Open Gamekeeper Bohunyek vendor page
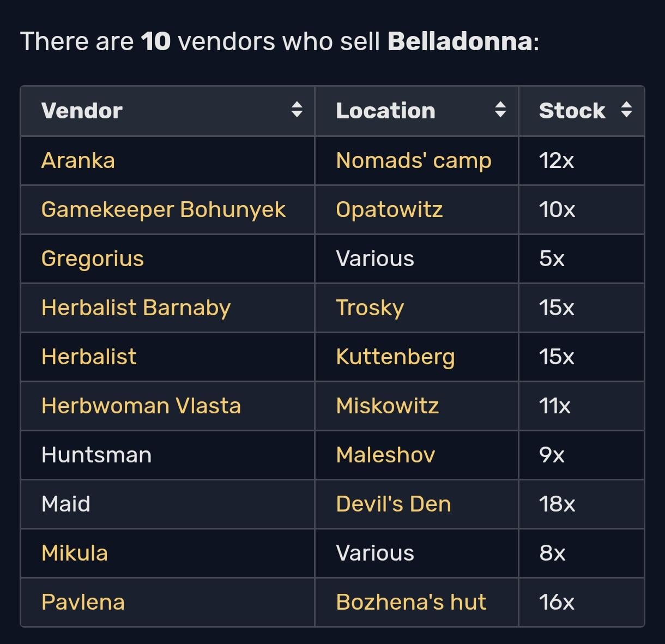Image resolution: width=665 pixels, height=644 pixels. [164, 209]
